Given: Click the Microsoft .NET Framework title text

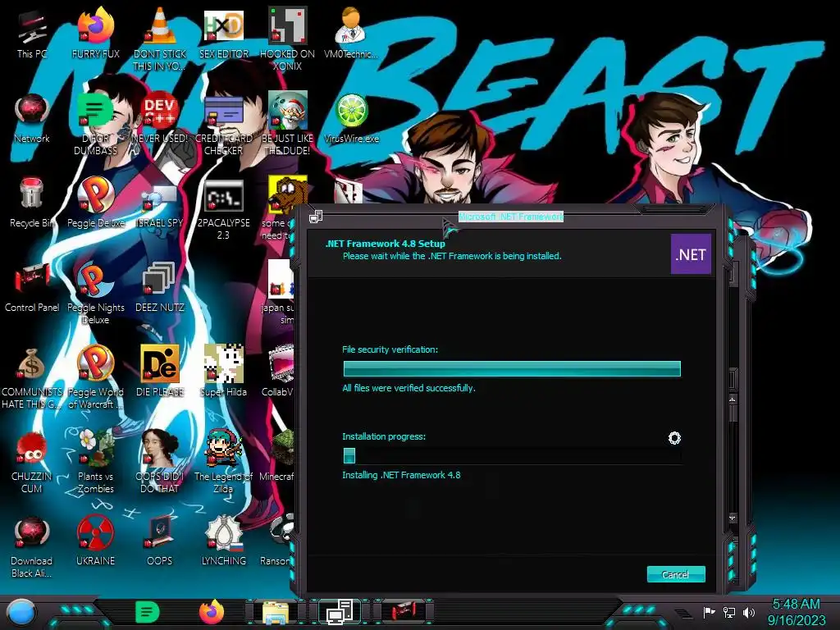Looking at the screenshot, I should click(x=510, y=217).
